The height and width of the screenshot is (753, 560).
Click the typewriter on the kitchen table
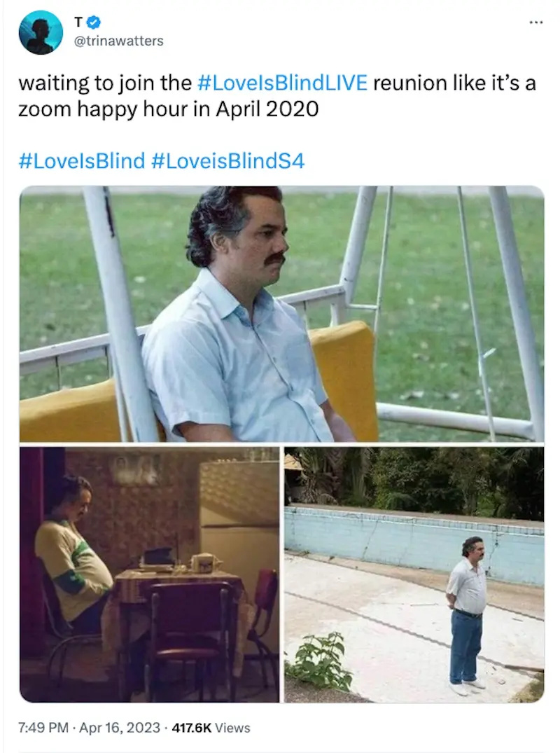(x=158, y=560)
